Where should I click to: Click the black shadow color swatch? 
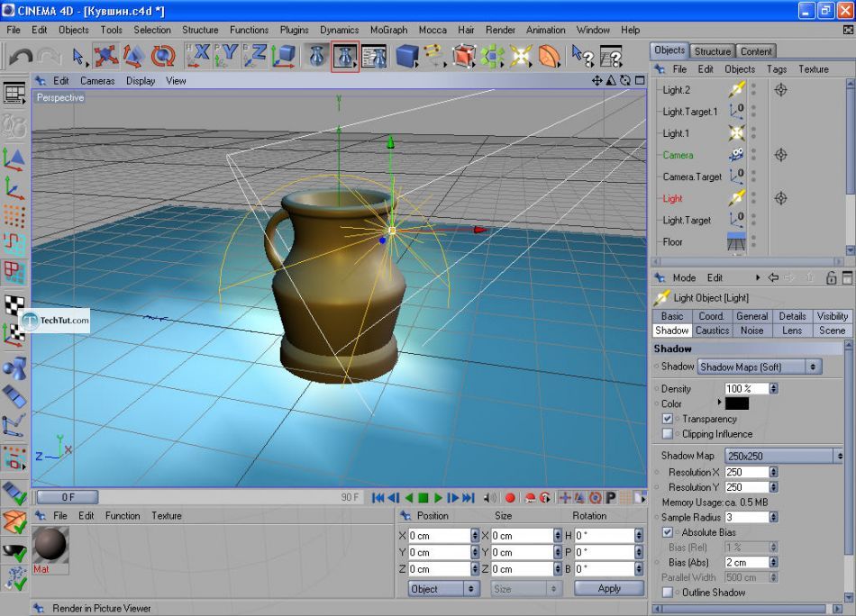pos(737,403)
